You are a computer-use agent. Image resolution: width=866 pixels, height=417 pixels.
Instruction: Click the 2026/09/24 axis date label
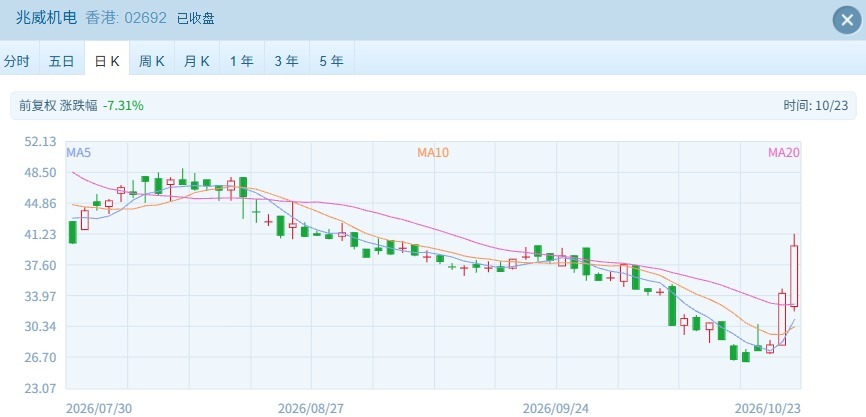coord(556,409)
